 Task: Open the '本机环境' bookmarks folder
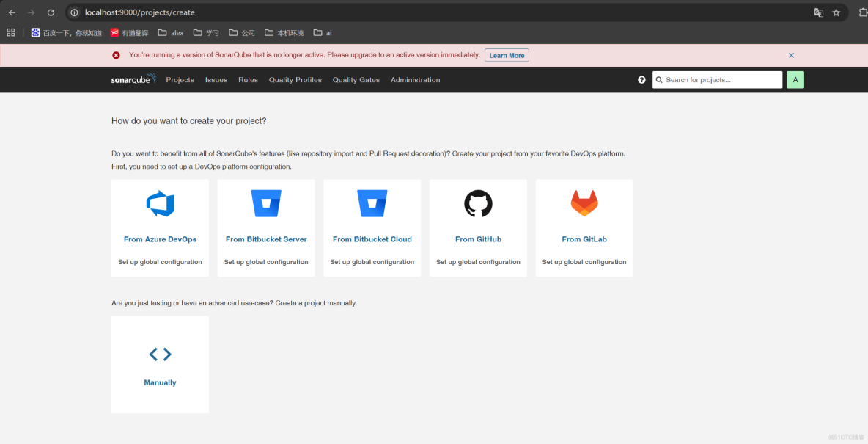click(x=286, y=32)
